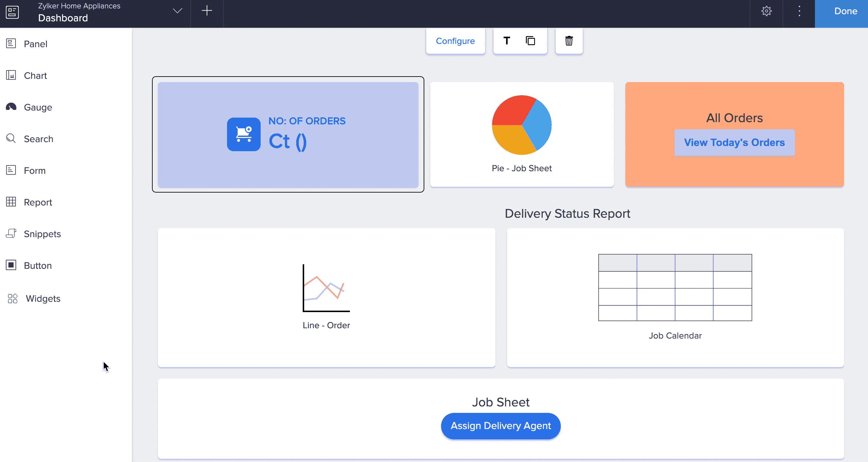Open the page settings gear icon
Viewport: 868px width, 462px height.
(766, 11)
